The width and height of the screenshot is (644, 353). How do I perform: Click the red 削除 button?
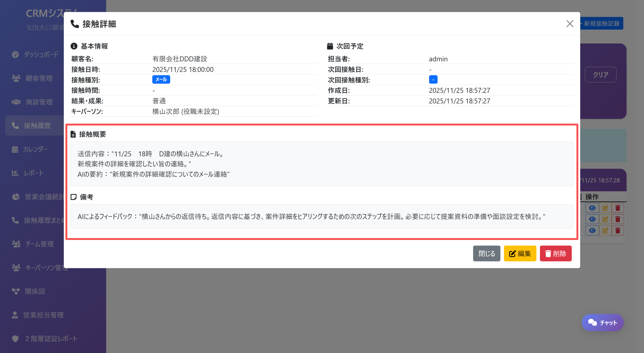(x=556, y=254)
